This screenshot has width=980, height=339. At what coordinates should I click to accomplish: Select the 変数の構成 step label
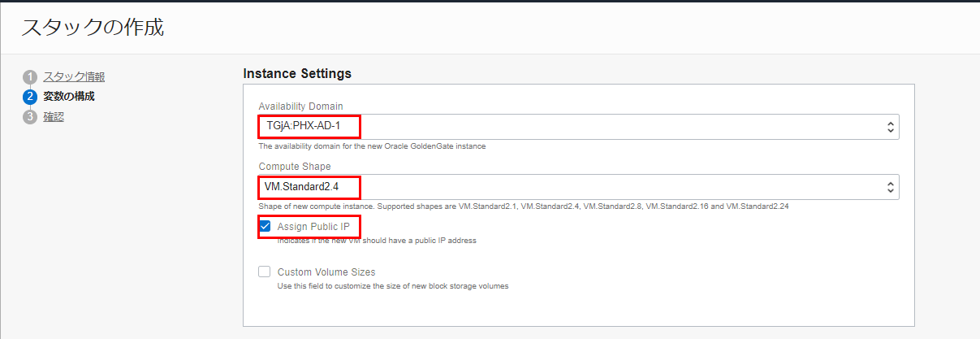[x=68, y=97]
